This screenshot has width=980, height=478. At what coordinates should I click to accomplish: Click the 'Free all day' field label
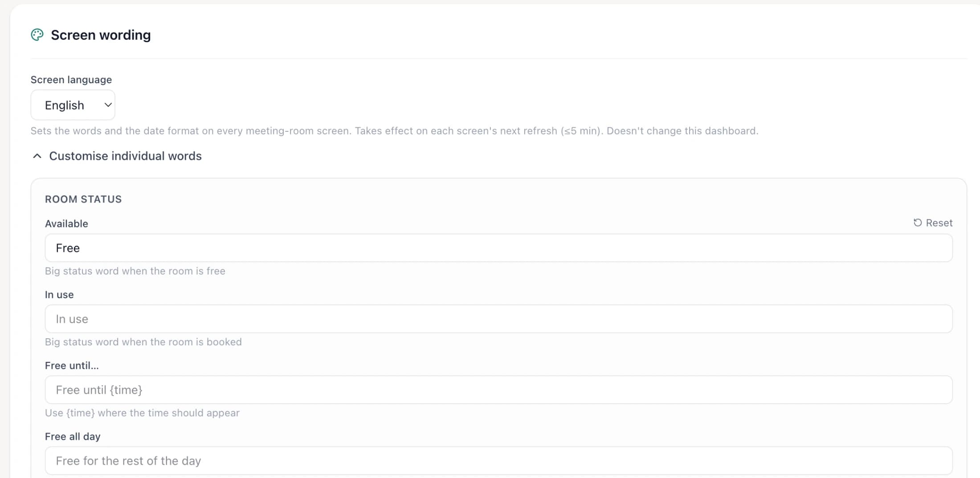point(73,437)
